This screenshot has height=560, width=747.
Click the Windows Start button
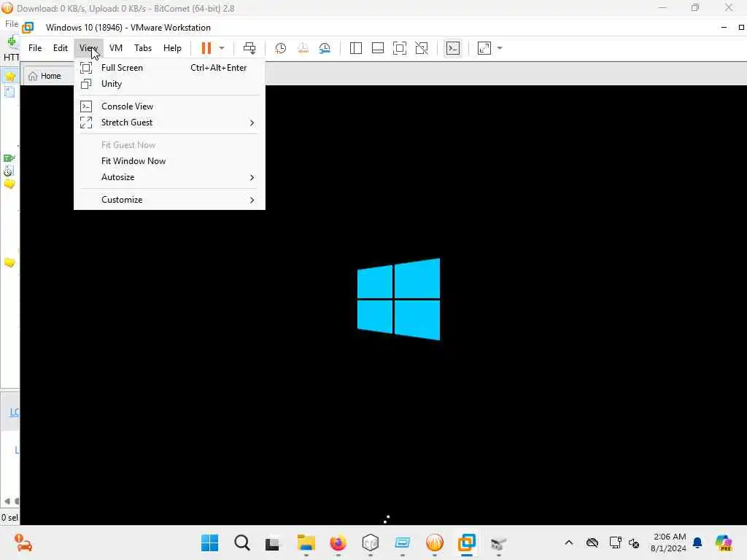point(209,542)
